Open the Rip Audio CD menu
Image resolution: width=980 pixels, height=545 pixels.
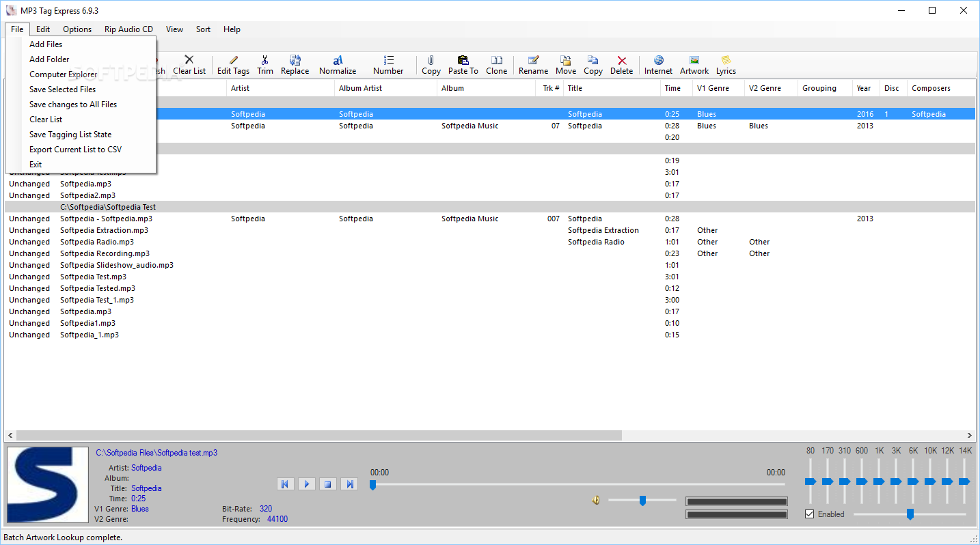pos(128,29)
